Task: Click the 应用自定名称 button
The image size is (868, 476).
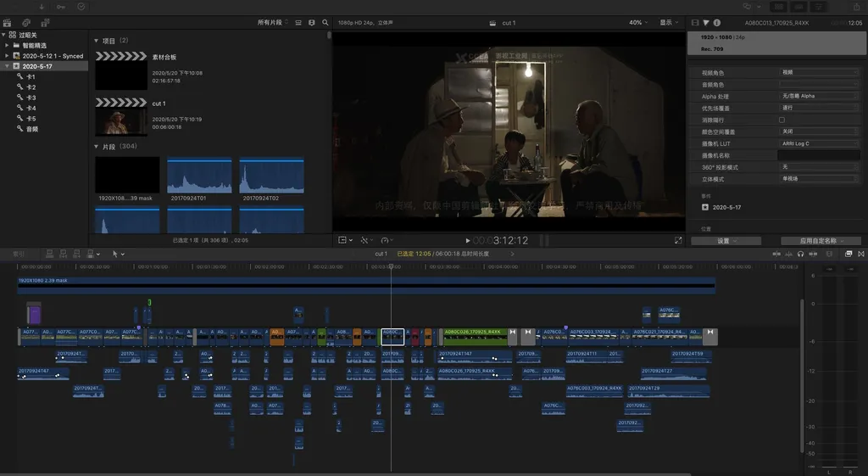Action: point(821,241)
